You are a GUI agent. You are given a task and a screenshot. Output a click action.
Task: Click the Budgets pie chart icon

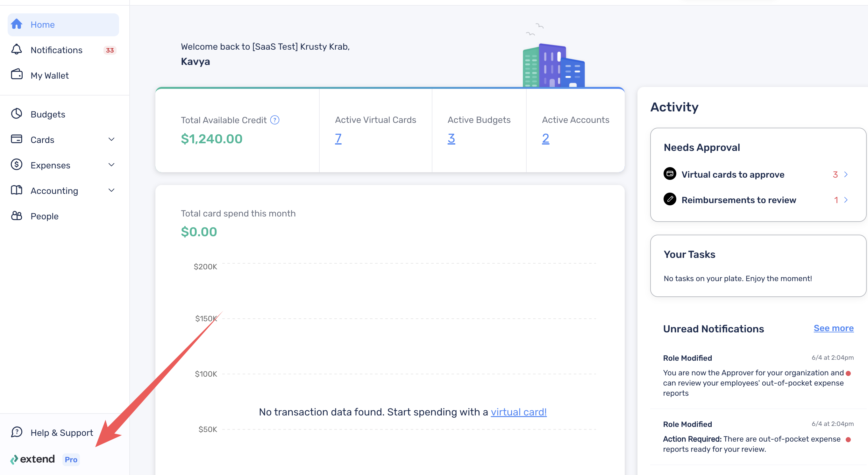[17, 114]
